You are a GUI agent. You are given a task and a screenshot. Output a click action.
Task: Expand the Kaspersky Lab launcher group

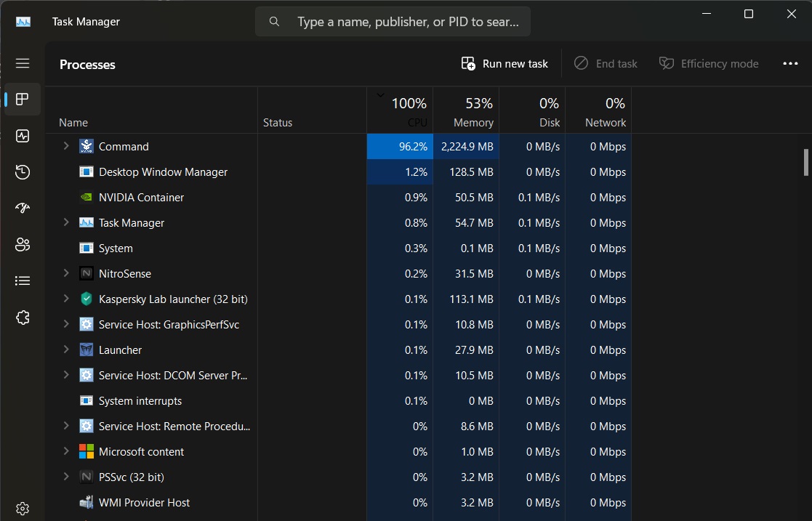(x=65, y=299)
